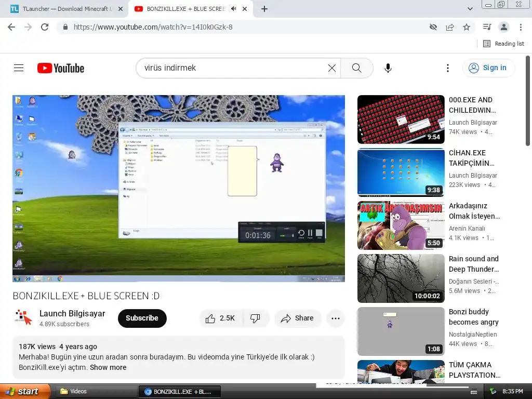This screenshot has width=532, height=399.
Task: Sign in to YouTube
Action: click(x=488, y=68)
